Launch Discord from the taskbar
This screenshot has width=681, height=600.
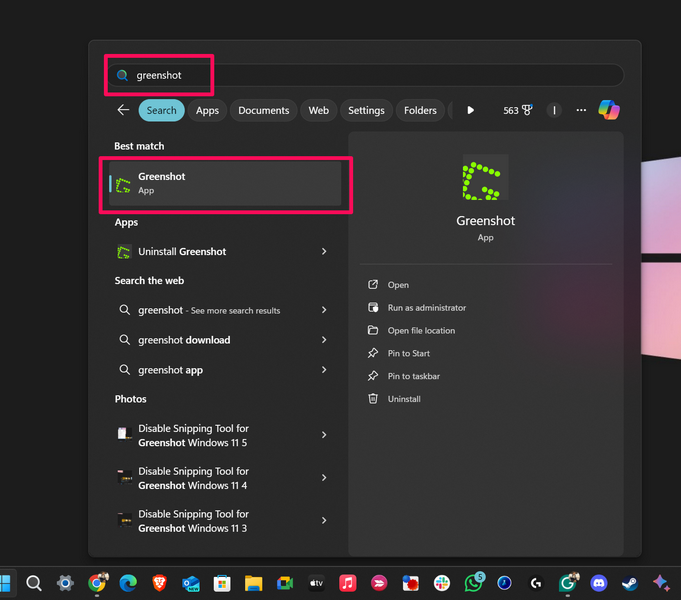click(599, 583)
